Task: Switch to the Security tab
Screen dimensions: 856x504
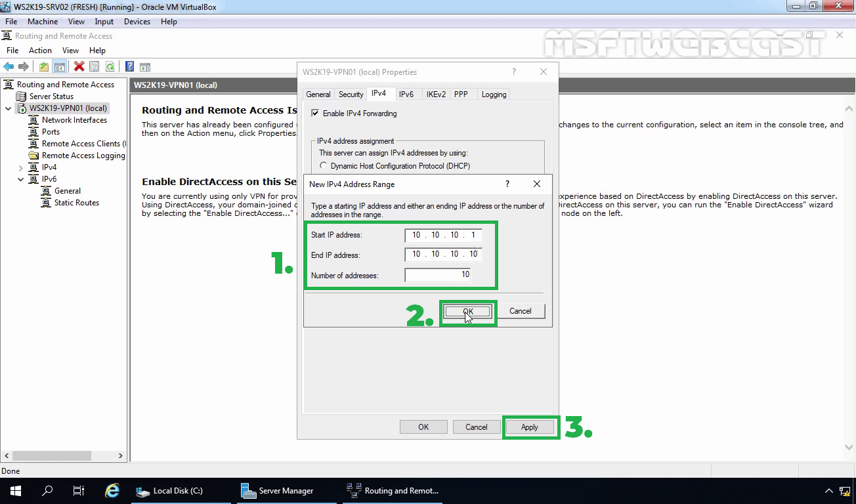Action: tap(351, 94)
